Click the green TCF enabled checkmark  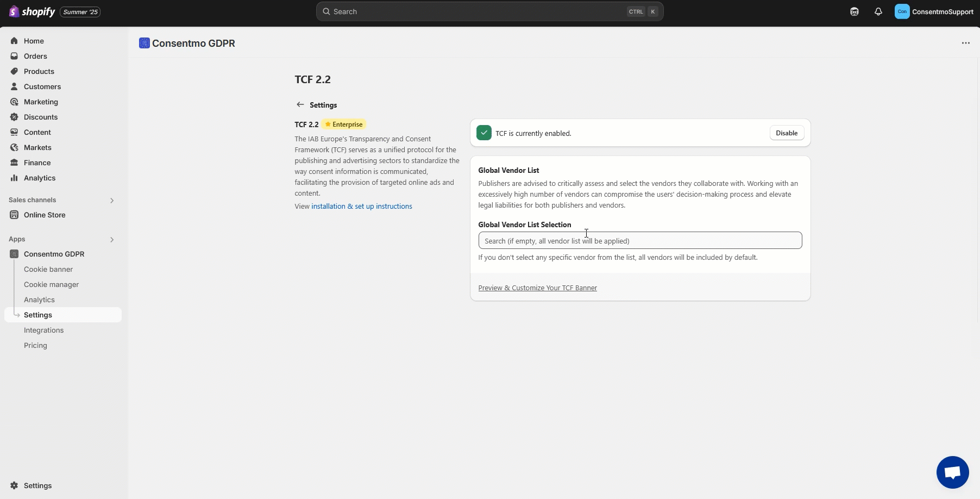coord(483,133)
